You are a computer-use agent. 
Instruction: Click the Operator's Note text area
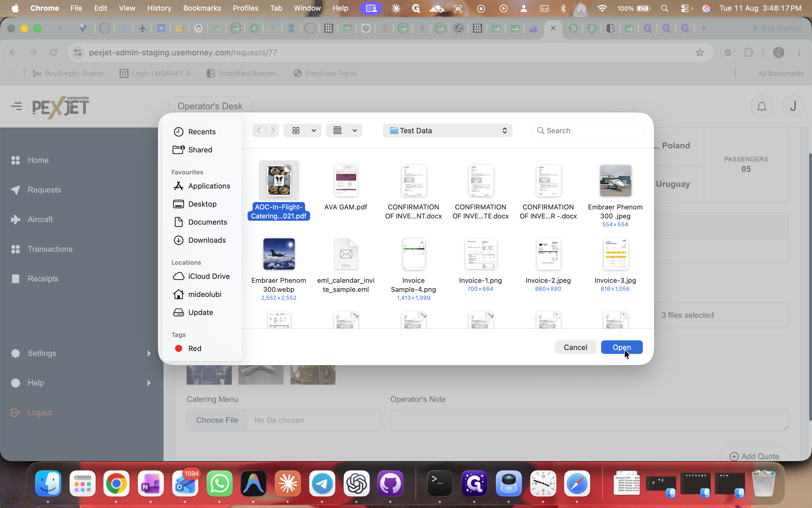[589, 420]
